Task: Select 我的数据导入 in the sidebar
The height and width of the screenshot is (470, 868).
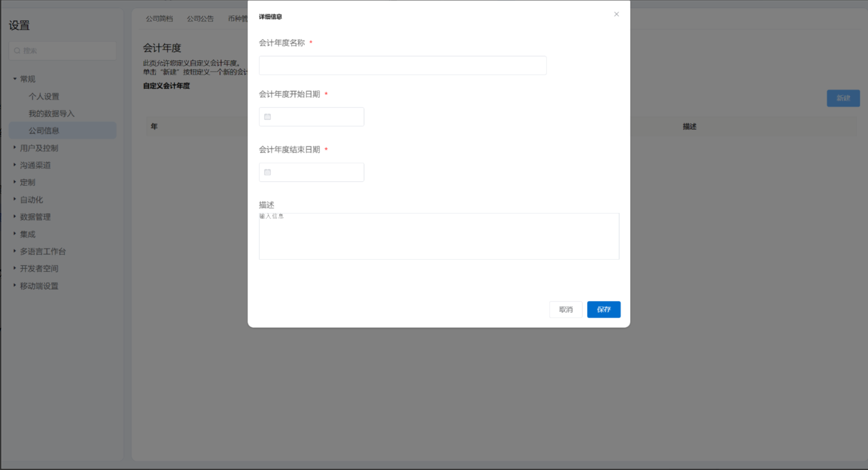Action: (x=51, y=114)
